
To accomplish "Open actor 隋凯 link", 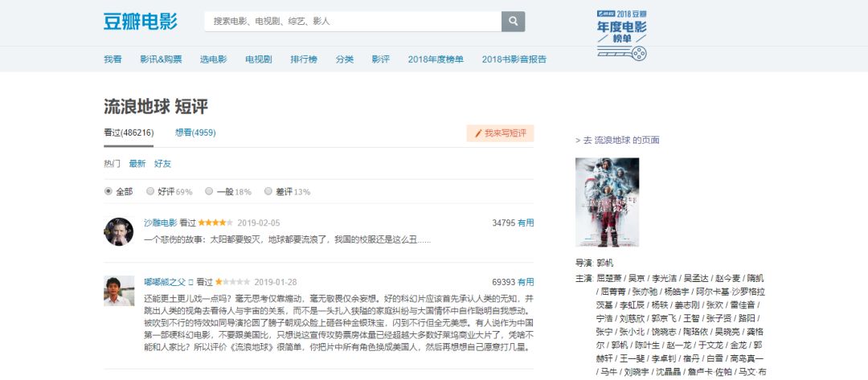I will coord(755,278).
